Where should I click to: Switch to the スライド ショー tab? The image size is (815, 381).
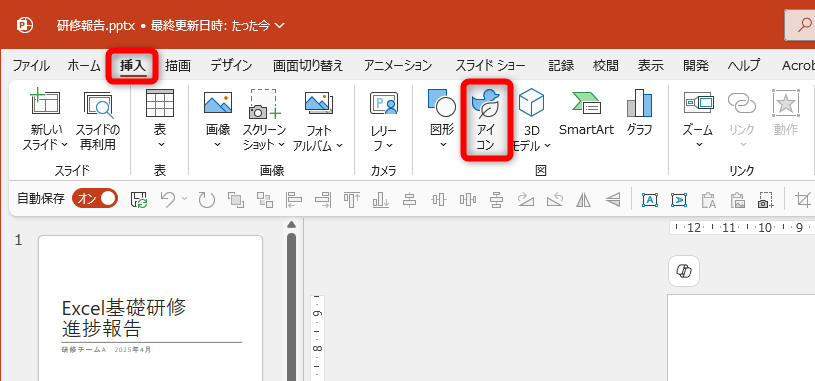pos(490,65)
